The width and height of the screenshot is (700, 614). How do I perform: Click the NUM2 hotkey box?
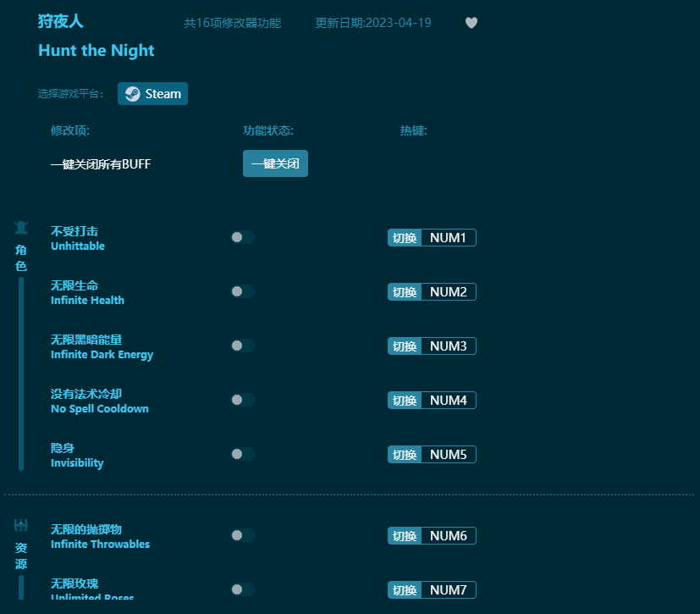pos(448,292)
